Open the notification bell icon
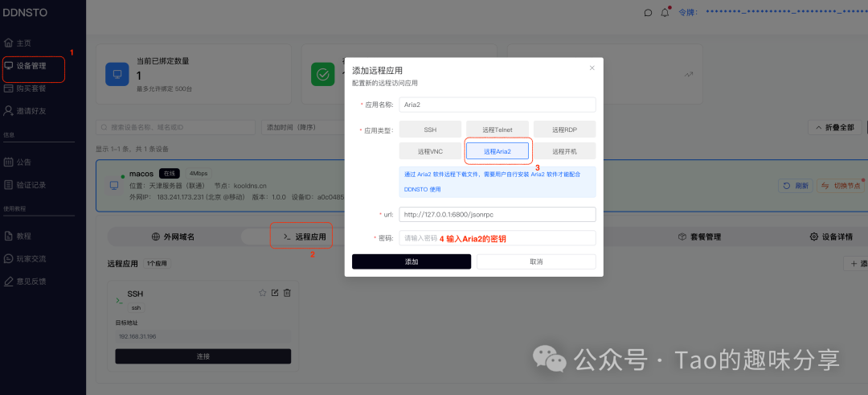Screen dimensions: 868x395 (665, 12)
